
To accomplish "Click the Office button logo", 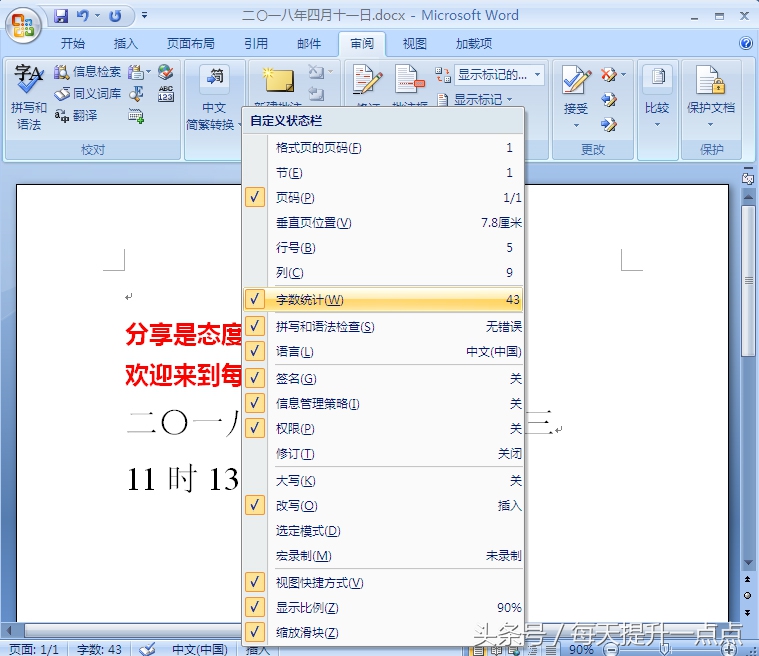I will [23, 25].
